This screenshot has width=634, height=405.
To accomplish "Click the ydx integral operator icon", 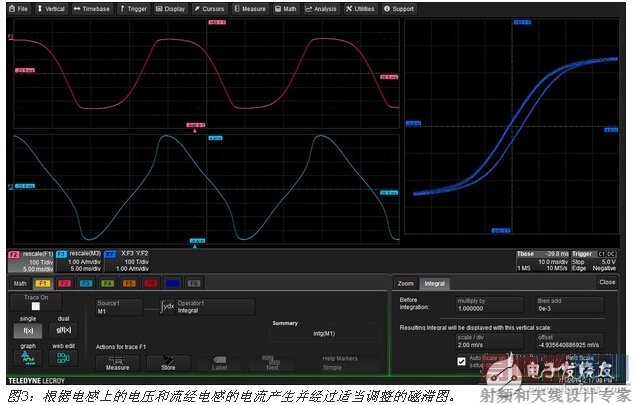I will 167,307.
